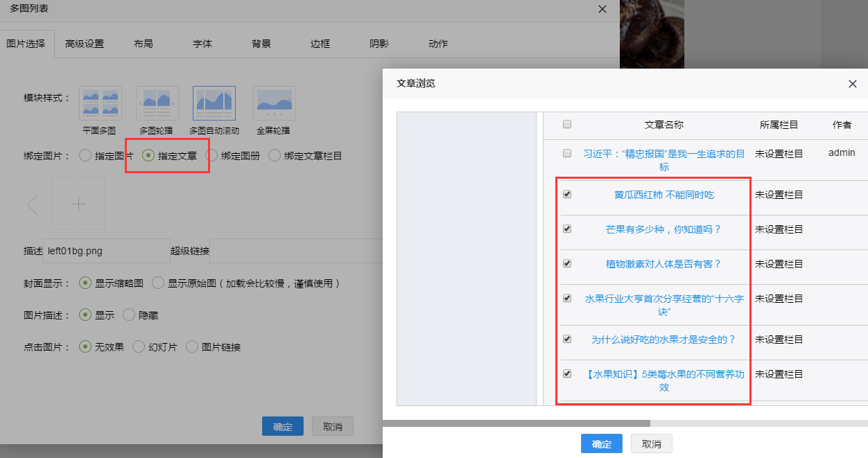The height and width of the screenshot is (458, 868).
Task: Check the 习近平 article checkbox
Action: coord(567,153)
